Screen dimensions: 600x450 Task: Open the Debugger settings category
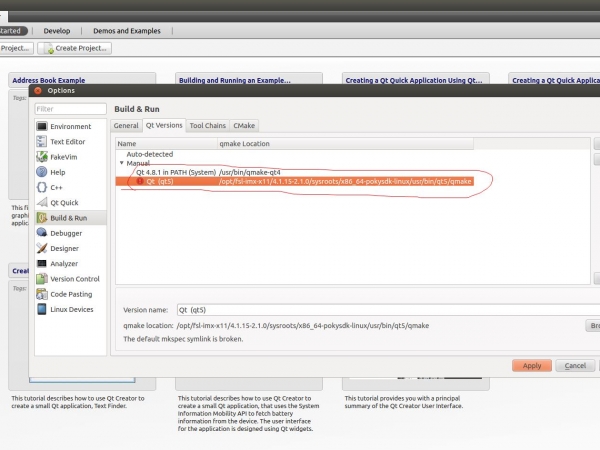tap(66, 233)
